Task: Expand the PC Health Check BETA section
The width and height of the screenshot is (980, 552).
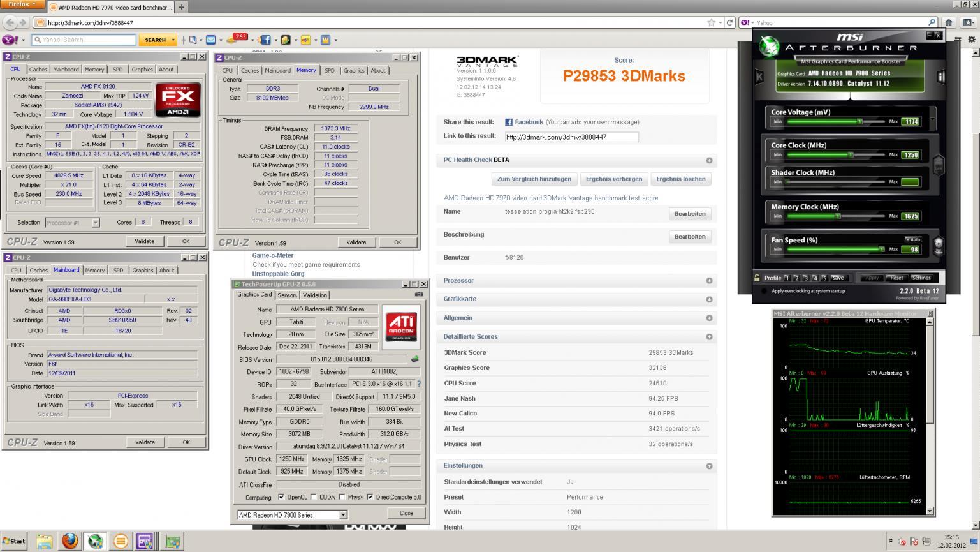Action: coord(709,160)
